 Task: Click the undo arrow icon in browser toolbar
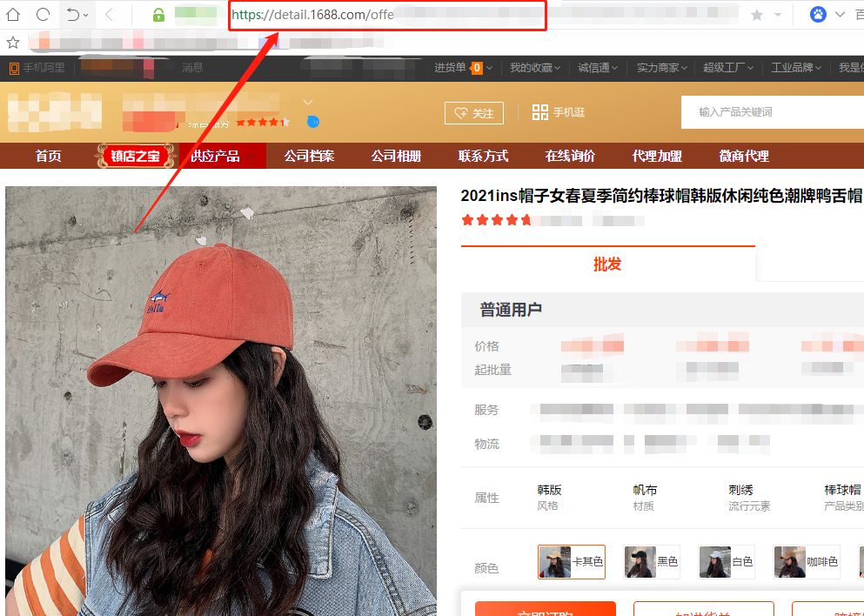pyautogui.click(x=72, y=14)
